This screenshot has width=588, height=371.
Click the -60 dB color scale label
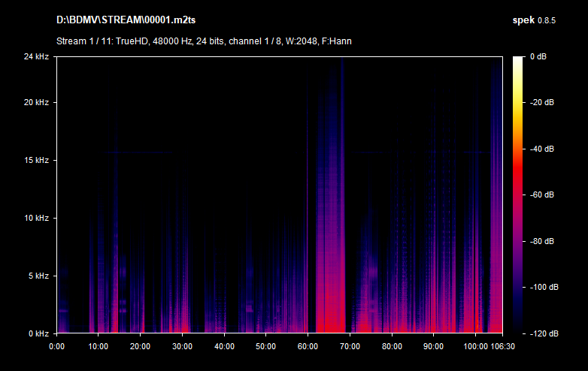pyautogui.click(x=541, y=195)
